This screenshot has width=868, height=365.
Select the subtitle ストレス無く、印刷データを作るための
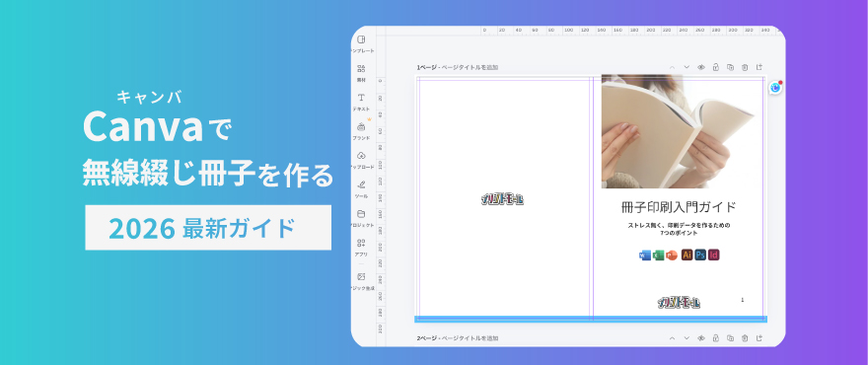679,226
